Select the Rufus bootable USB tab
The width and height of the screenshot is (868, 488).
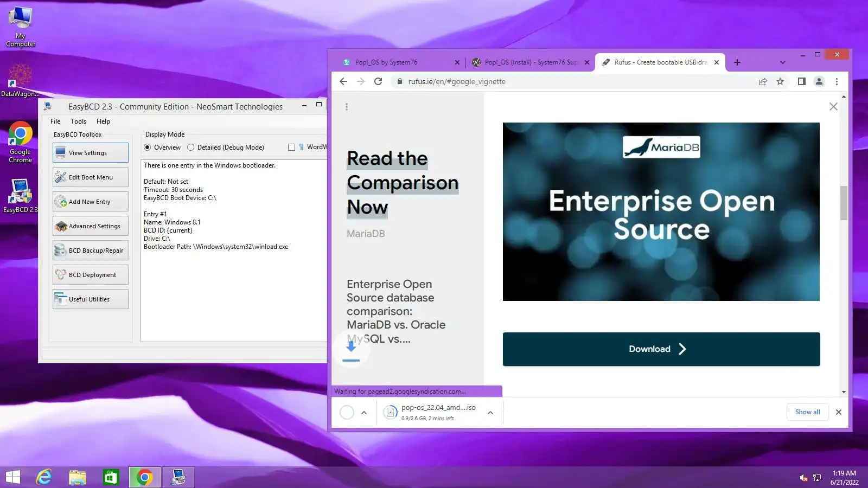click(660, 62)
